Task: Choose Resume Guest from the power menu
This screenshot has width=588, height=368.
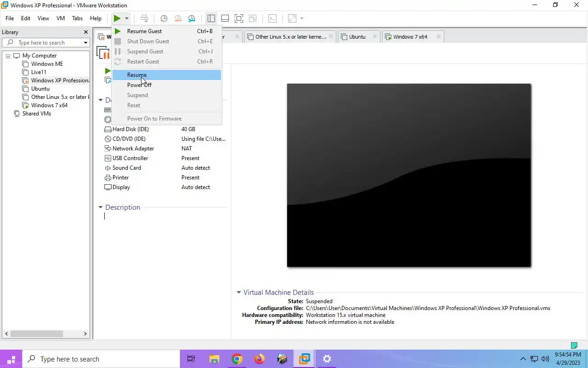Action: point(167,31)
